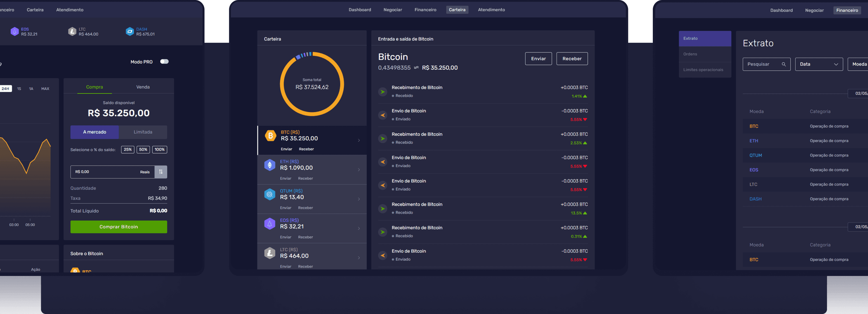Expand the ETH (R$) wallet row chevron
This screenshot has height=314, width=868.
point(359,170)
